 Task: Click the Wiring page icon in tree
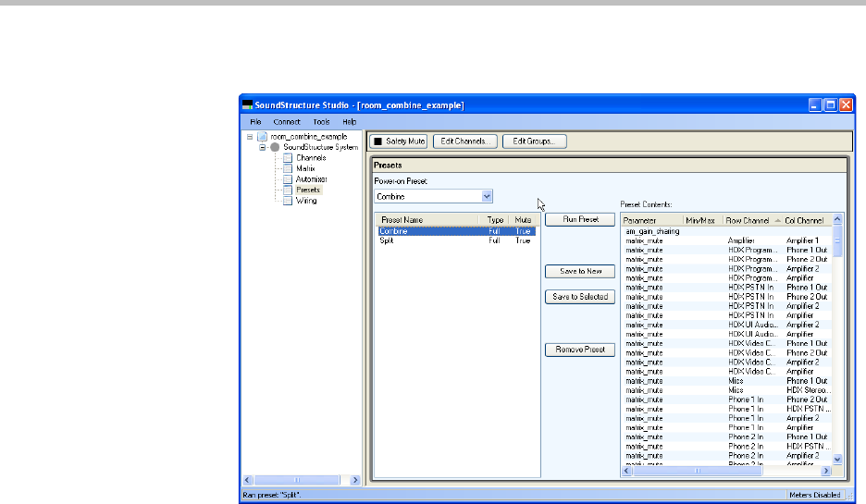(288, 200)
